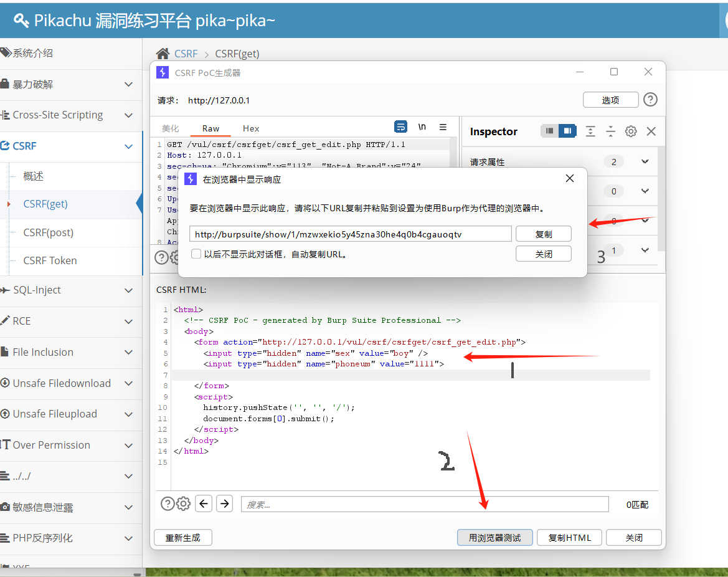Click the 重新生成 button
The height and width of the screenshot is (577, 728).
click(183, 538)
